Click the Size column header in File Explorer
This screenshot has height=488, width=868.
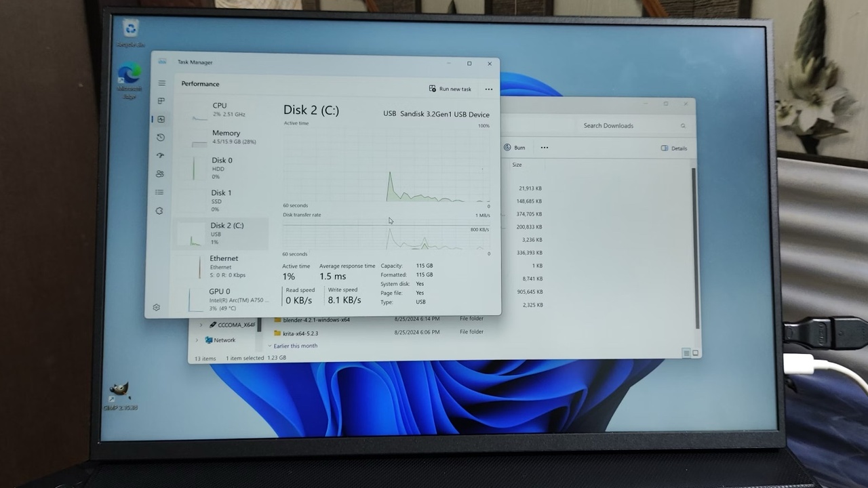tap(517, 165)
